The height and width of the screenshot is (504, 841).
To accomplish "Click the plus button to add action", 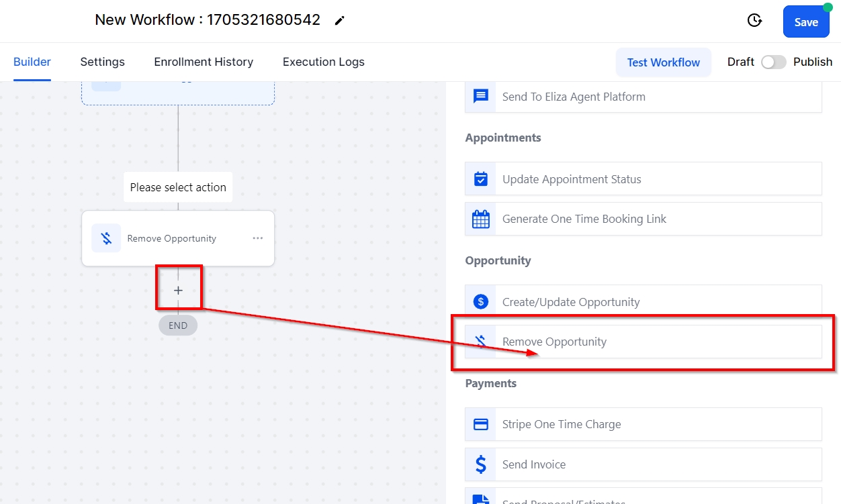I will (178, 291).
